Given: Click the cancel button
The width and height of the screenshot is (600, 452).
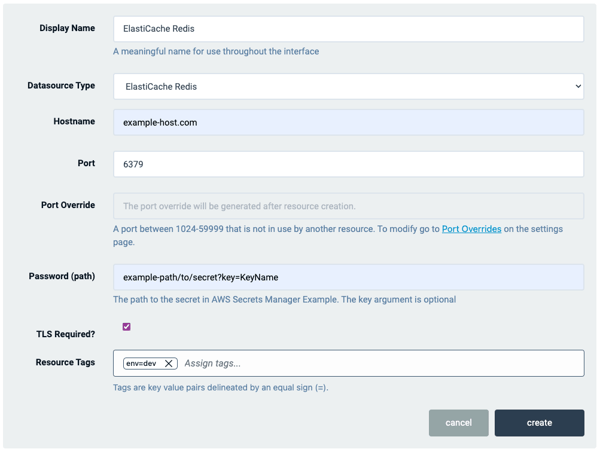Looking at the screenshot, I should (458, 423).
